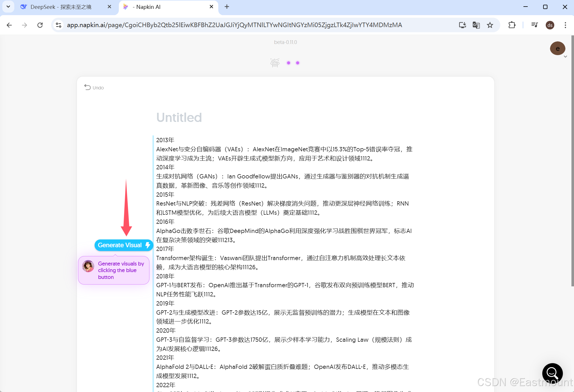This screenshot has height=392, width=574.
Task: Open the Chrome three-dot menu
Action: click(x=565, y=25)
